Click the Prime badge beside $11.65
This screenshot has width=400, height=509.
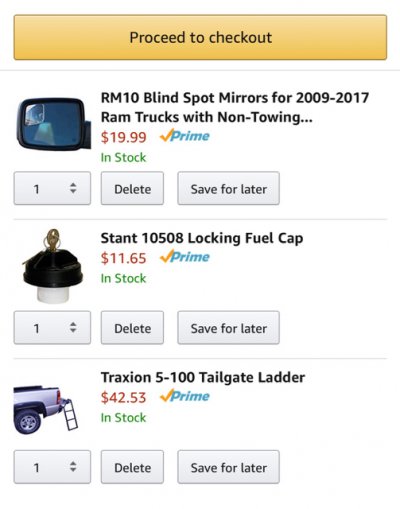[x=185, y=257]
